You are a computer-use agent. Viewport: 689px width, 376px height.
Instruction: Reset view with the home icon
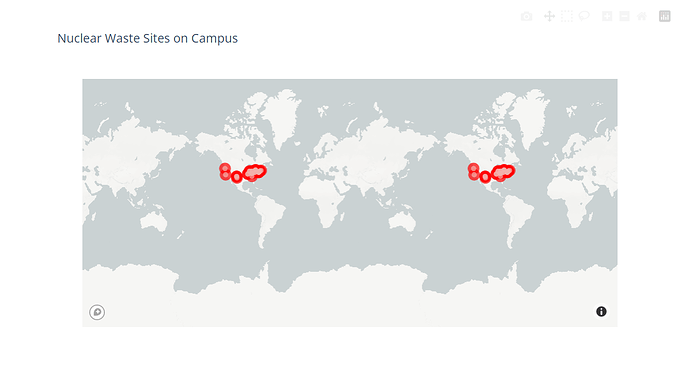click(642, 17)
